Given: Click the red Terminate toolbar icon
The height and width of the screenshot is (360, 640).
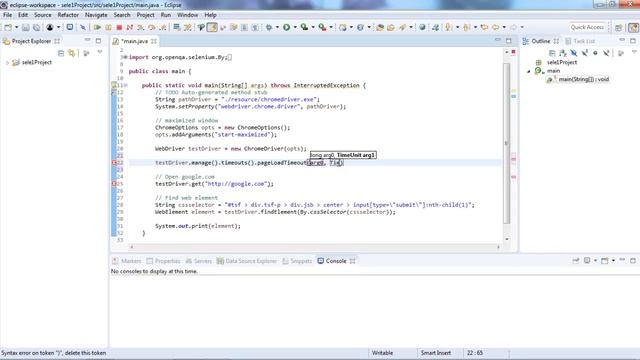Looking at the screenshot, I should pyautogui.click(x=119, y=27).
